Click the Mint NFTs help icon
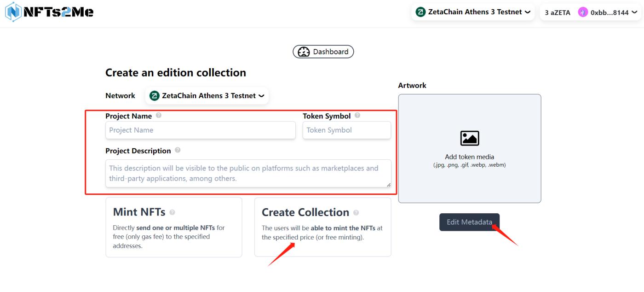The width and height of the screenshot is (644, 292). (x=172, y=213)
